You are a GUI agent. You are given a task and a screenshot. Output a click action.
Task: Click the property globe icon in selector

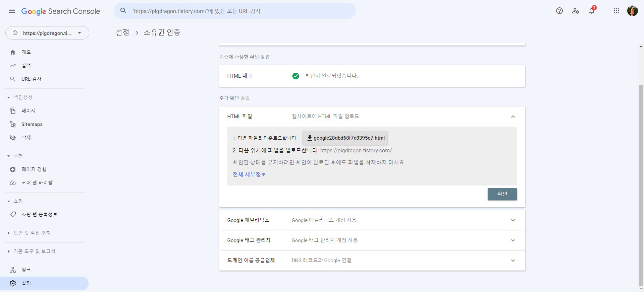(15, 33)
